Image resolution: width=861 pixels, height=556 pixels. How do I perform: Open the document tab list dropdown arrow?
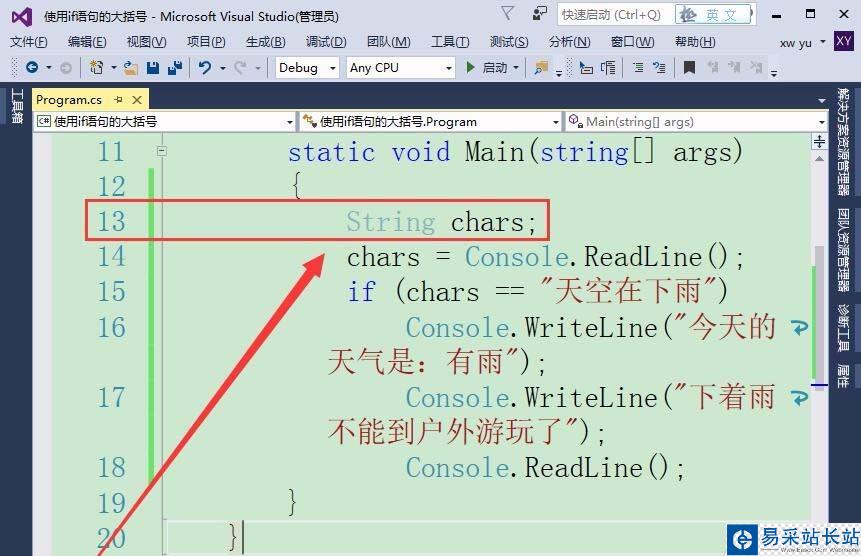point(821,100)
